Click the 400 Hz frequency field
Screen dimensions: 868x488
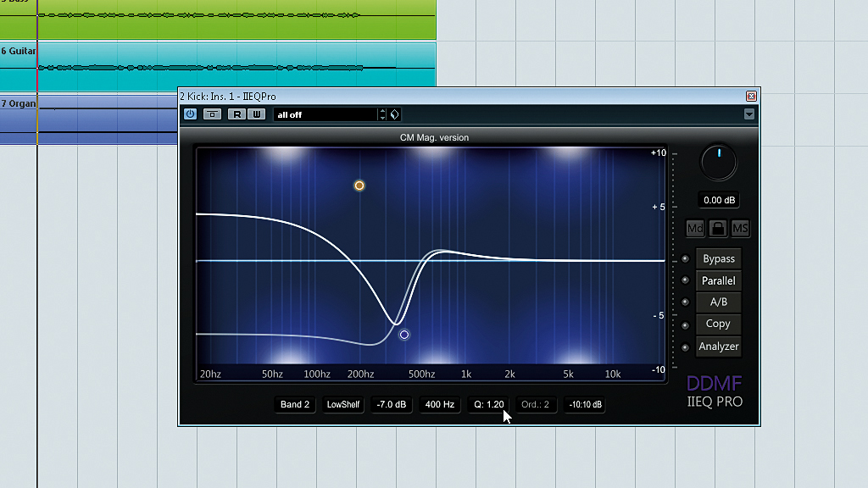(x=440, y=404)
